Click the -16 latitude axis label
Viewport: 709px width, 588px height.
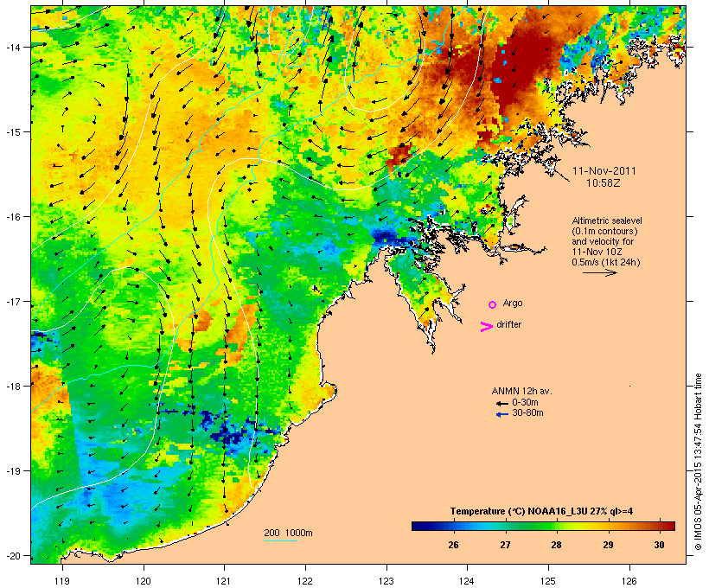coord(12,217)
